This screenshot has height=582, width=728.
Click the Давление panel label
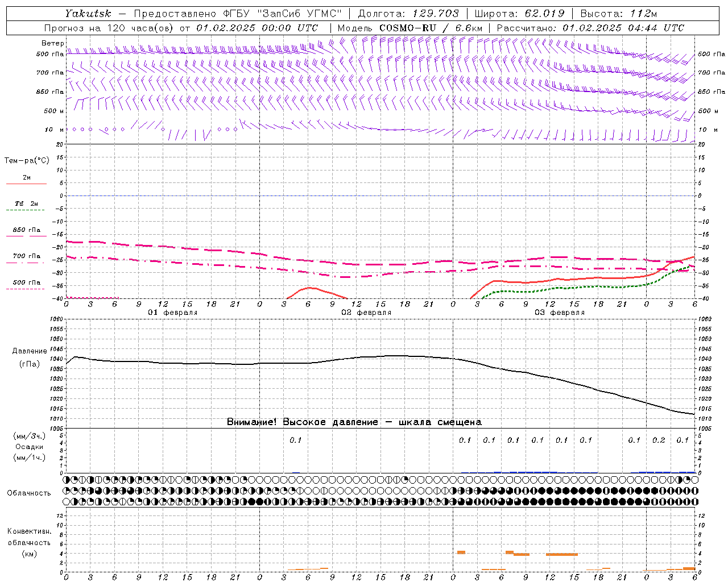pos(30,351)
